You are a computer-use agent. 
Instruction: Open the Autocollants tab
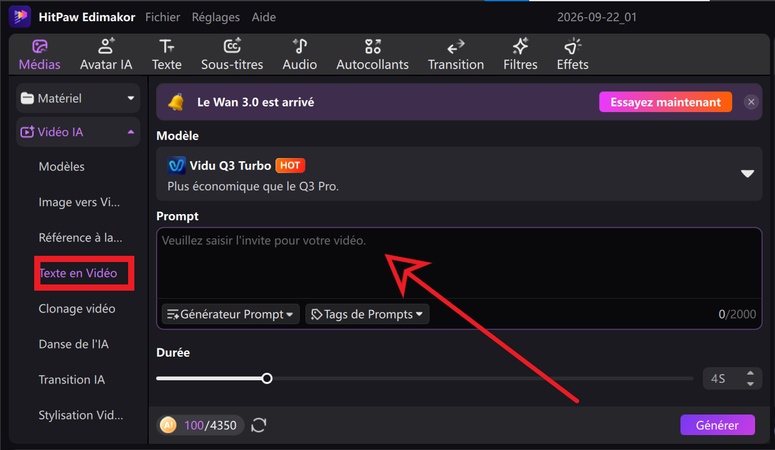pyautogui.click(x=372, y=55)
